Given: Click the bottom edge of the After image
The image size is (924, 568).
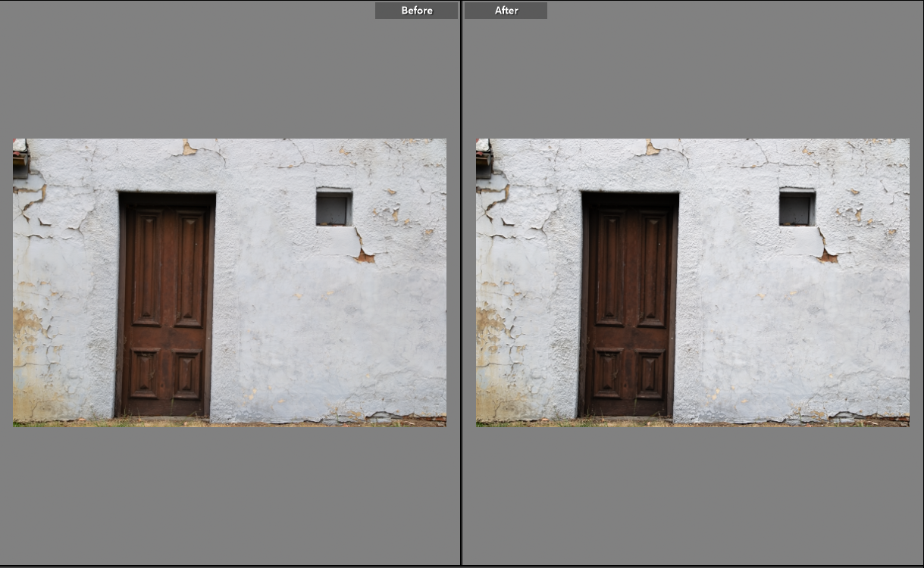Looking at the screenshot, I should [x=691, y=427].
